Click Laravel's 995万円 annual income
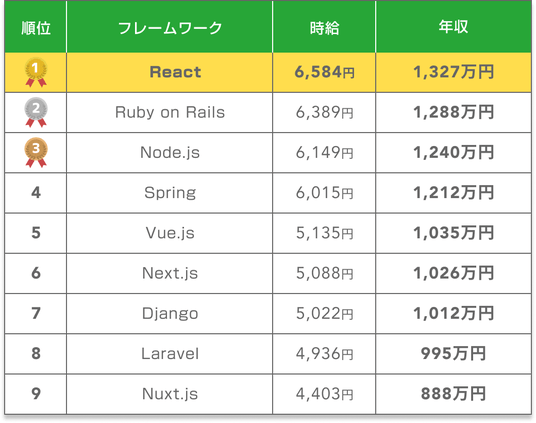536x423 pixels. (453, 354)
